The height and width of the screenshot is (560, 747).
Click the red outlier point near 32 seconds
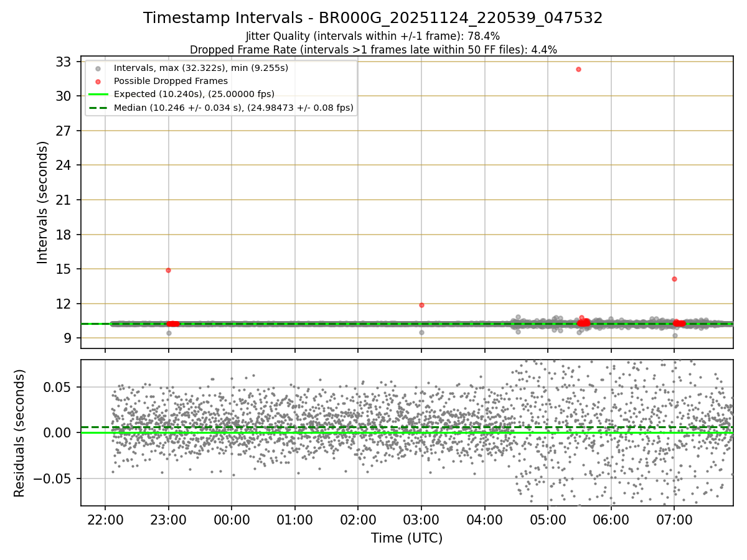(578, 69)
